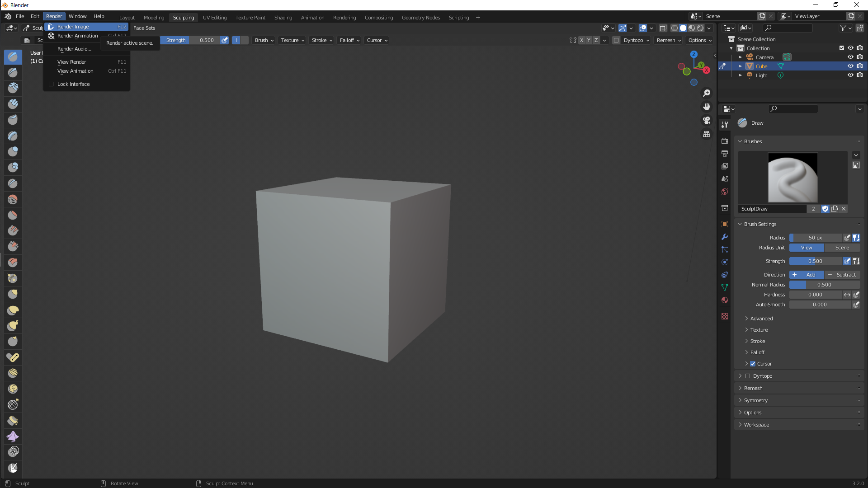Hide the Light object with eye icon
This screenshot has height=488, width=868.
[x=850, y=75]
